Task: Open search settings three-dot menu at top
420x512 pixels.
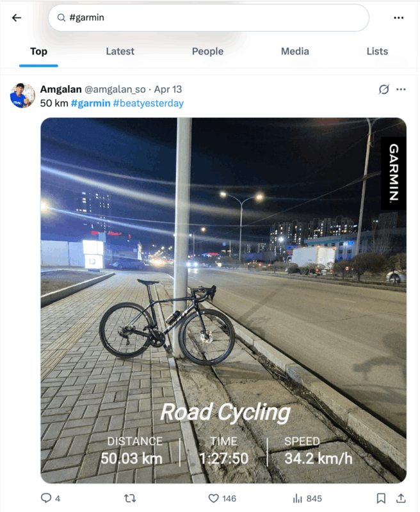Action: click(398, 18)
